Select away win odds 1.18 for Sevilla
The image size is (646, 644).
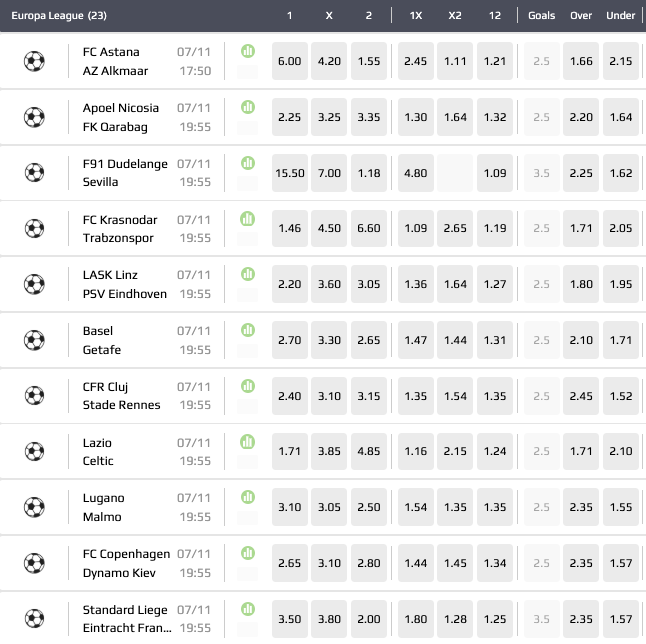point(369,173)
